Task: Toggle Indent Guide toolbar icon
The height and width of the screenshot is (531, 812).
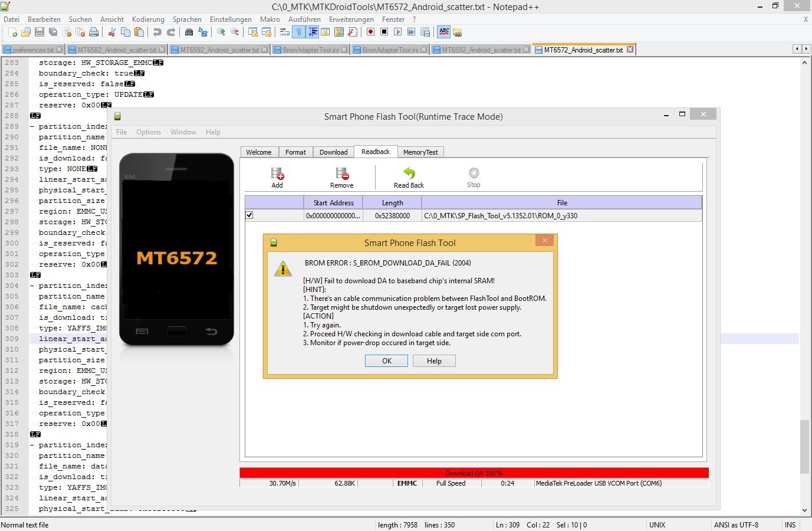Action: click(x=313, y=32)
